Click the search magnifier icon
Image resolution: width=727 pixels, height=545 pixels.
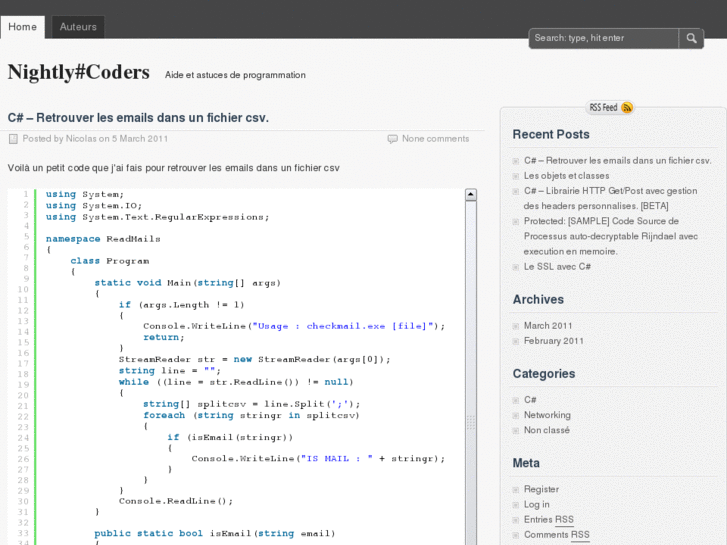[x=691, y=38]
